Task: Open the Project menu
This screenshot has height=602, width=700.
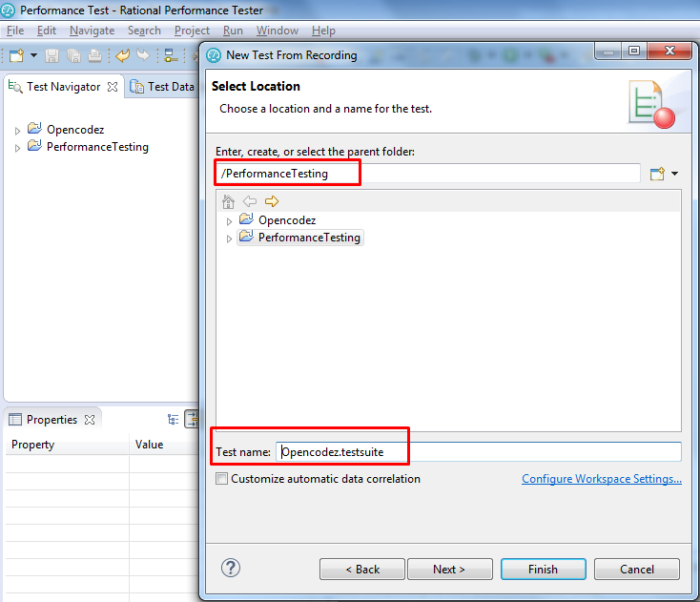Action: pos(192,31)
